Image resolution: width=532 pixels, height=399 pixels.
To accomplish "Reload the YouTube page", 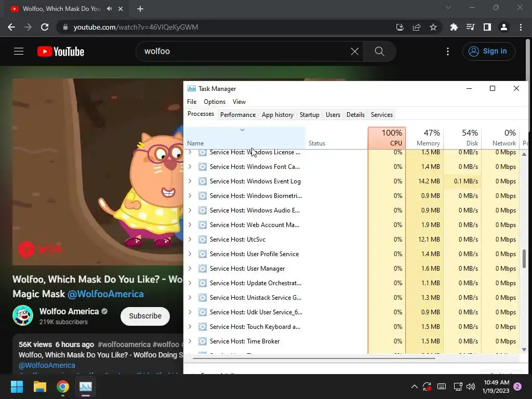I will point(45,27).
